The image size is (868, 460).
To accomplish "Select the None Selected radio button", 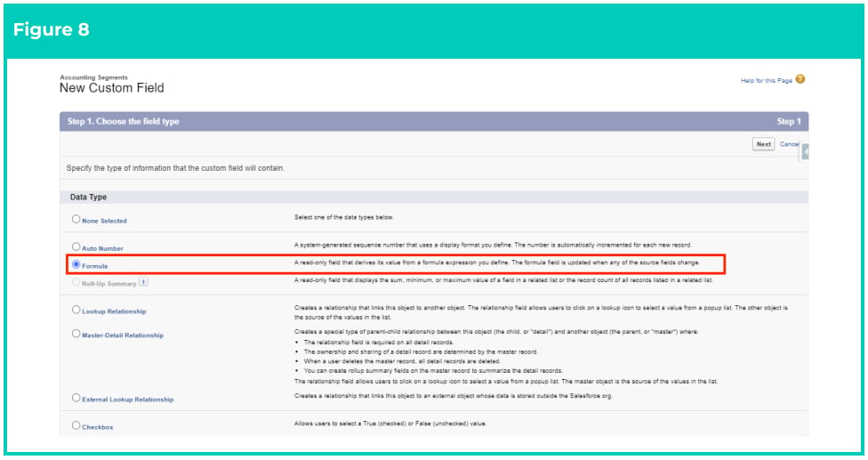I will tap(76, 219).
